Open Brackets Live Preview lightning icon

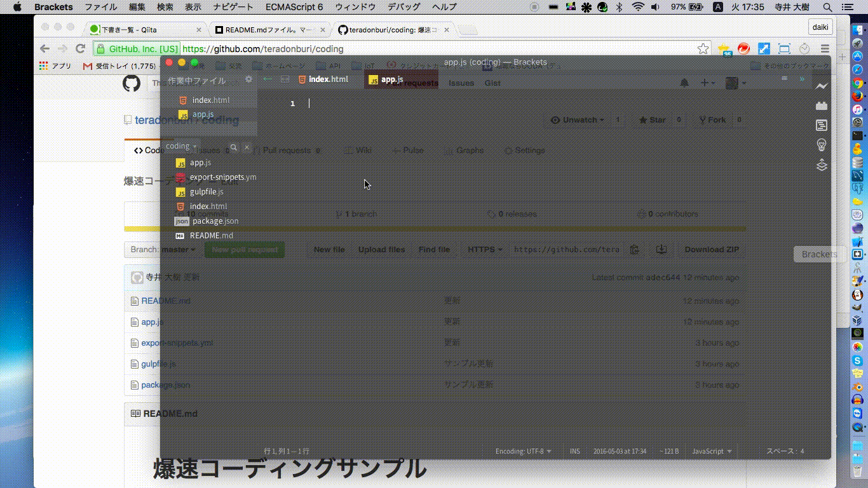point(822,86)
